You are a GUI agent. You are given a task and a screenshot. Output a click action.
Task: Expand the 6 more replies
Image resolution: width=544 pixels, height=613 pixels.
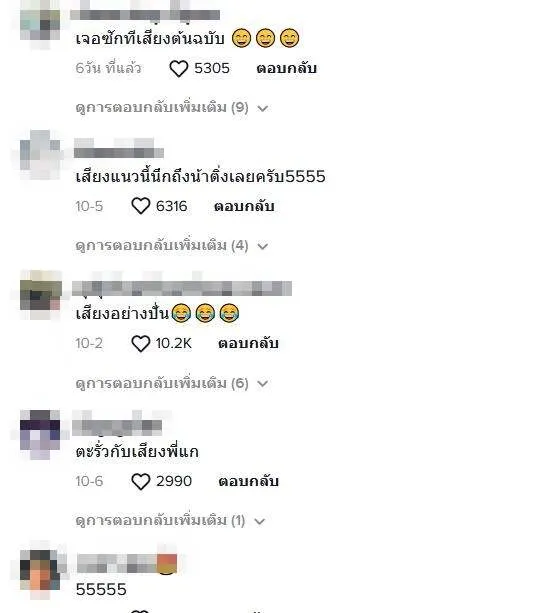click(172, 383)
